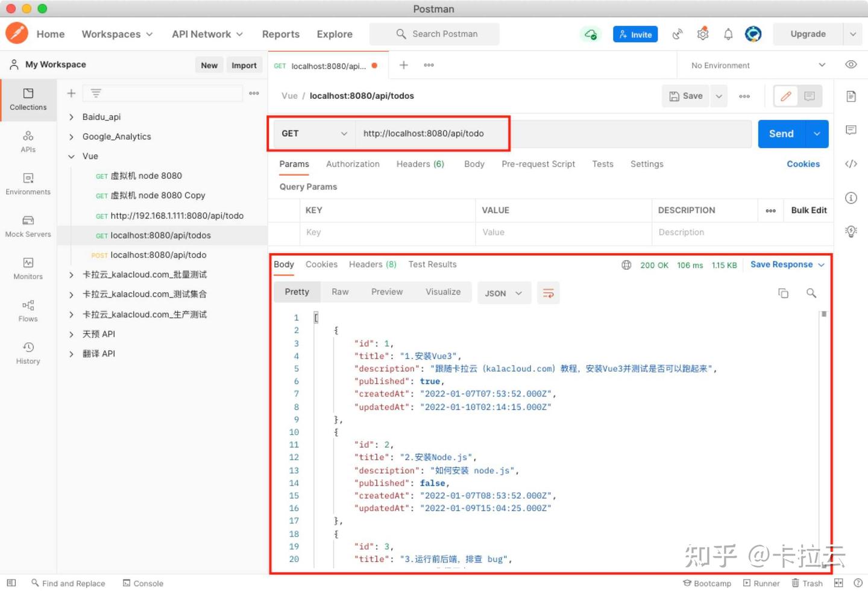
Task: Switch to the Authorization tab
Action: tap(353, 164)
